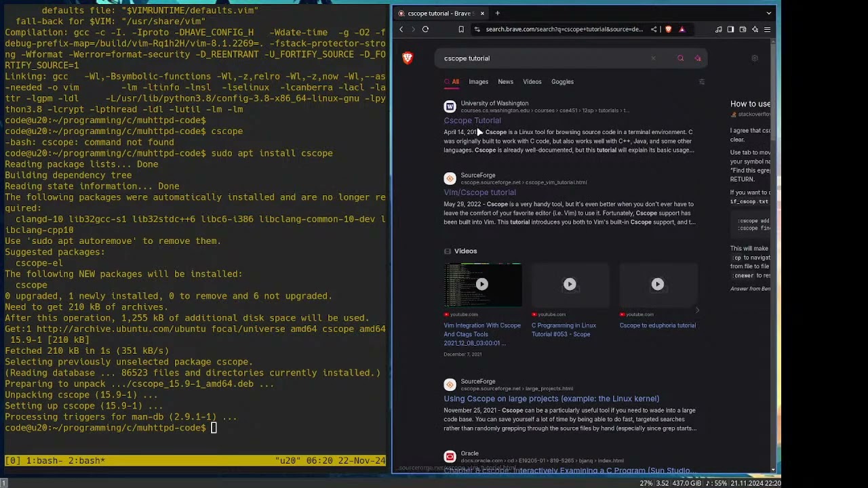Click the terminal shell prompt cursor
868x488 pixels.
tap(214, 428)
